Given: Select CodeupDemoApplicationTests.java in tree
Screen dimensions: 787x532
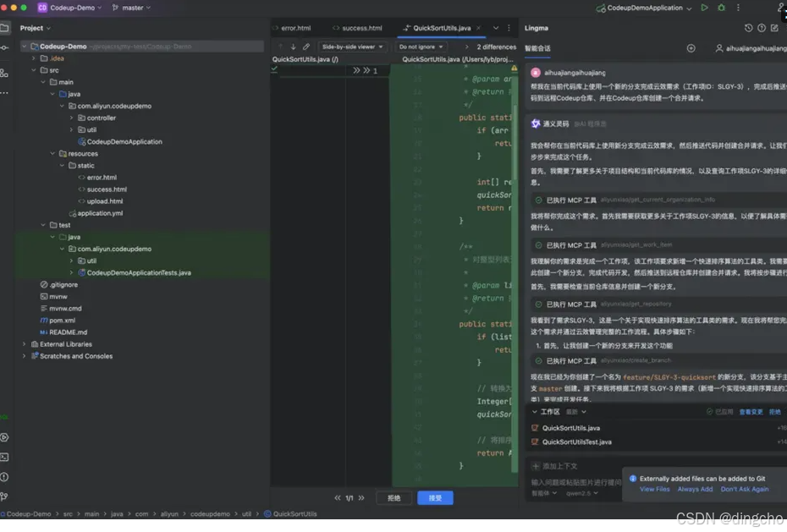Looking at the screenshot, I should click(x=139, y=273).
